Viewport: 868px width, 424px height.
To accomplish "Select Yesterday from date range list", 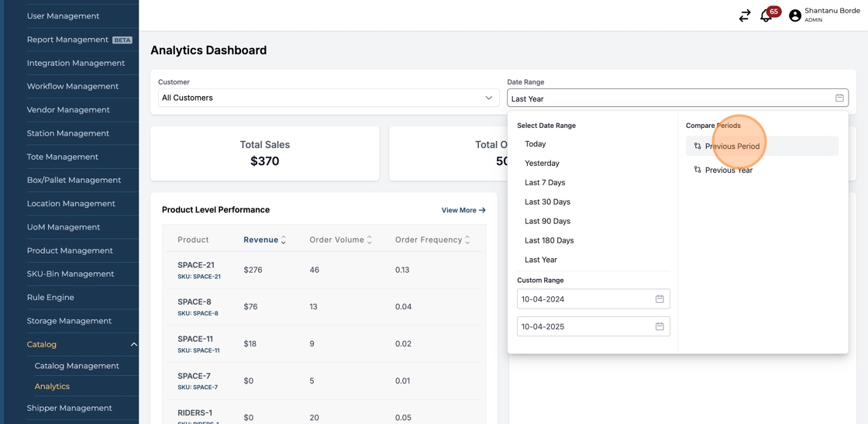I will coord(542,164).
